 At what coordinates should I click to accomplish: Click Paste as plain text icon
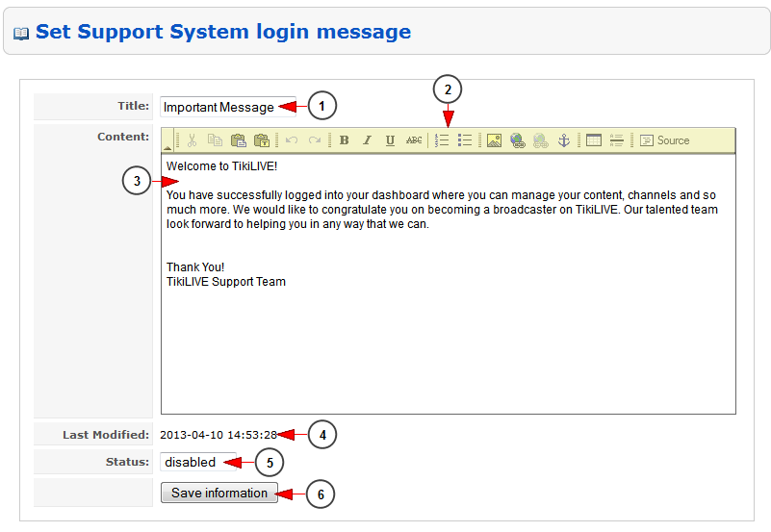pos(261,140)
